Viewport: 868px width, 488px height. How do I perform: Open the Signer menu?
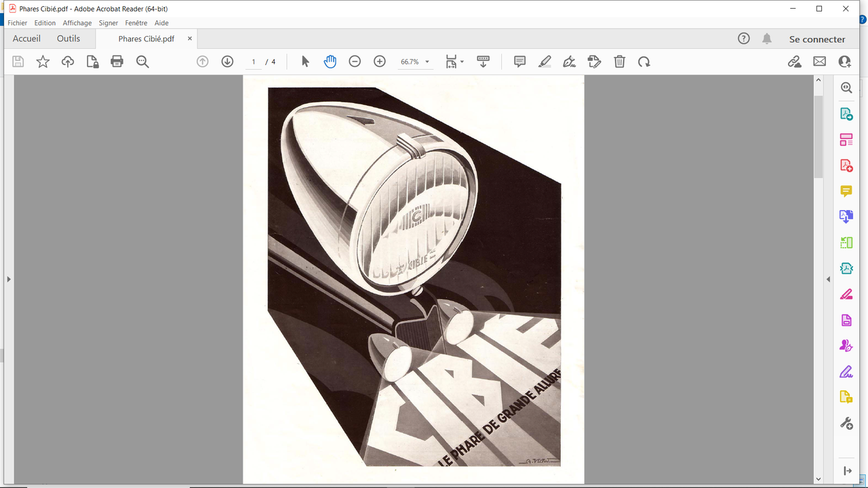pyautogui.click(x=108, y=23)
